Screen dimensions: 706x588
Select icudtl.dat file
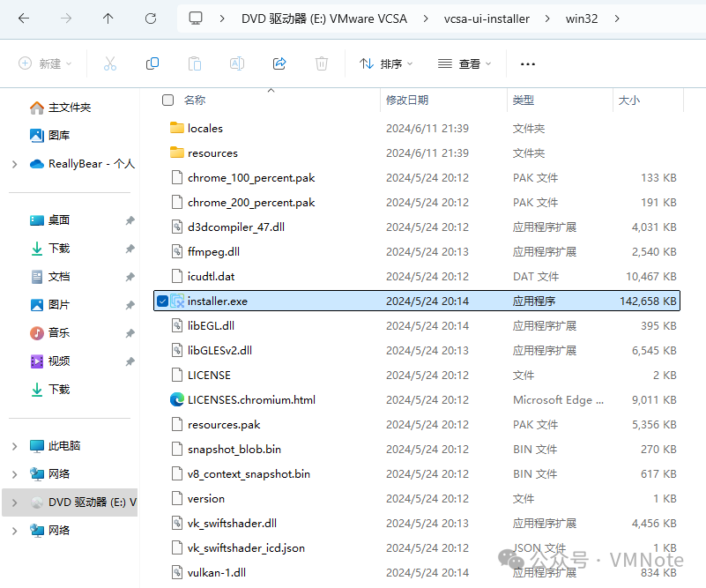(212, 277)
